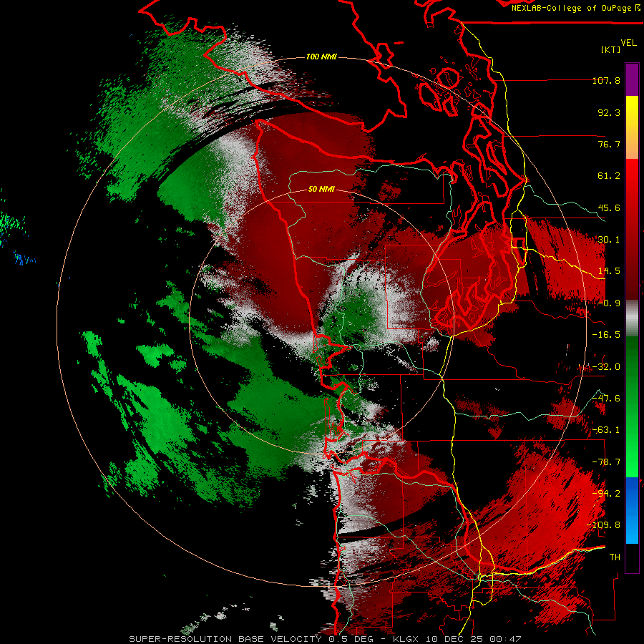The height and width of the screenshot is (644, 644).
Task: Click the yellow segment of velocity color bar
Action: (x=632, y=127)
